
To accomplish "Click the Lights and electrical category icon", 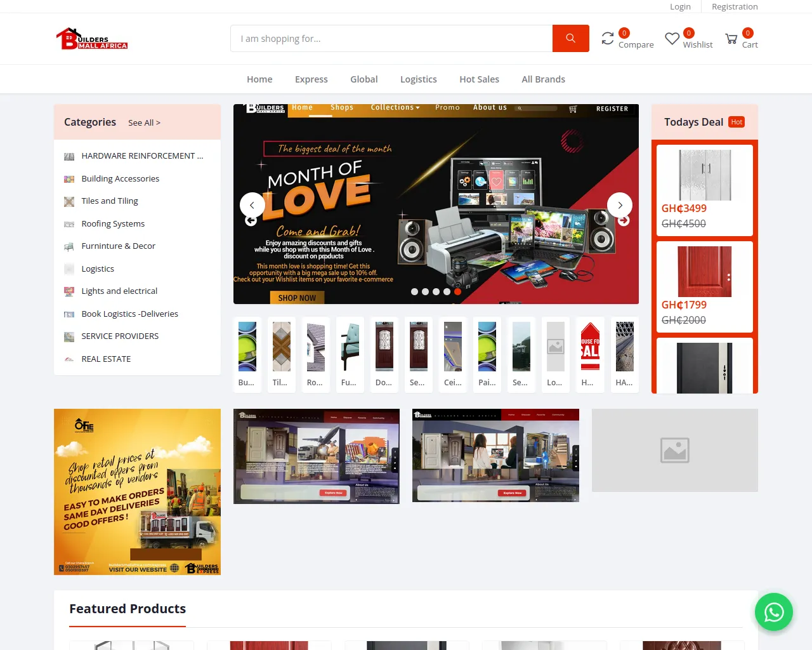I will 69,291.
